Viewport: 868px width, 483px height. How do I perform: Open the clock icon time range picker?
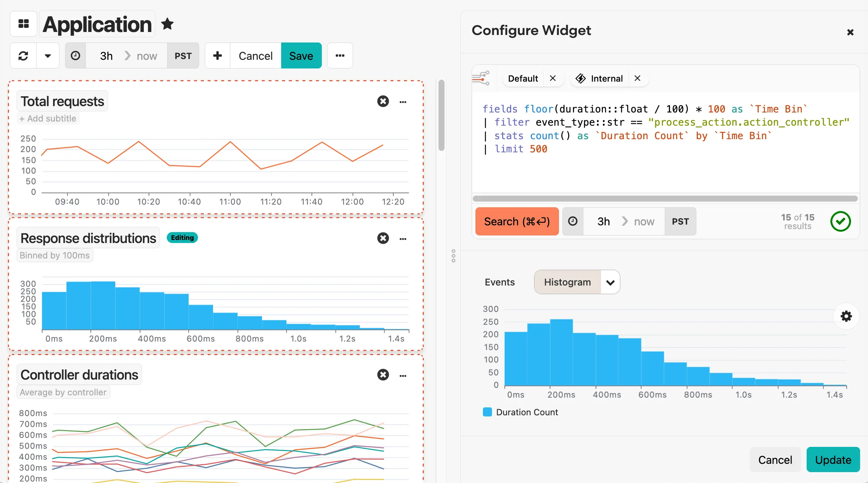point(75,55)
